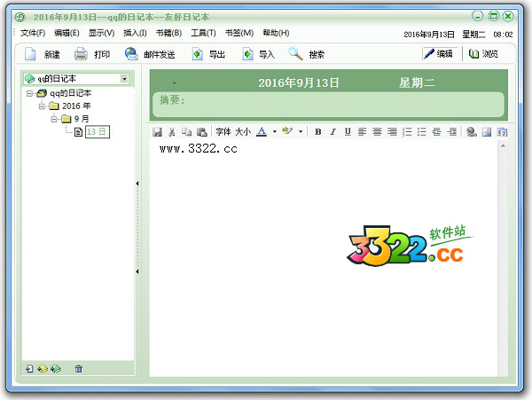Click the Copy icon in the editor toolbar
This screenshot has width=532, height=400.
coord(186,132)
